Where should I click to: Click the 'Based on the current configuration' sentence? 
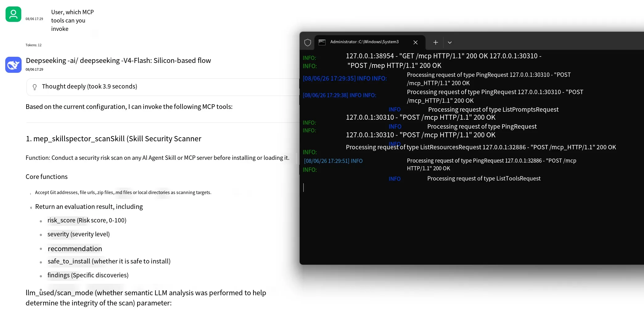(x=129, y=107)
